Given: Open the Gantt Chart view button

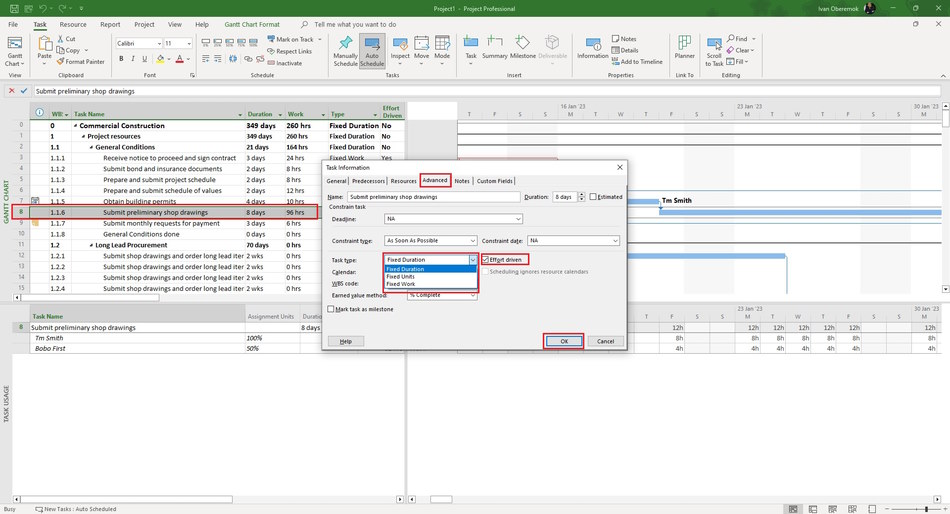Looking at the screenshot, I should coord(15,51).
